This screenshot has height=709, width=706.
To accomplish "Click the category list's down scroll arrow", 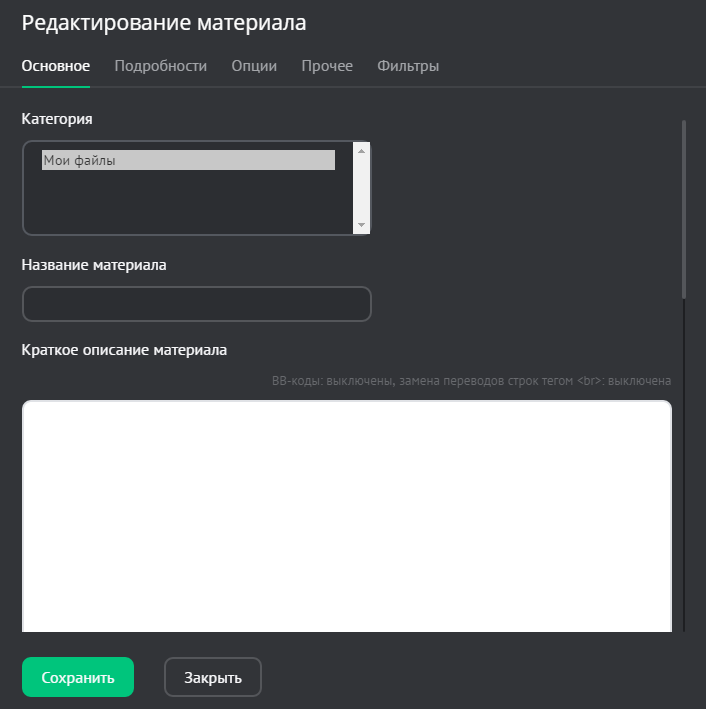I will 362,226.
